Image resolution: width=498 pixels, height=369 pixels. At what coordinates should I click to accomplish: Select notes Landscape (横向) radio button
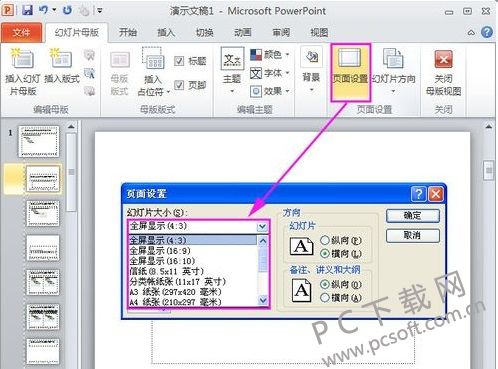coord(325,298)
